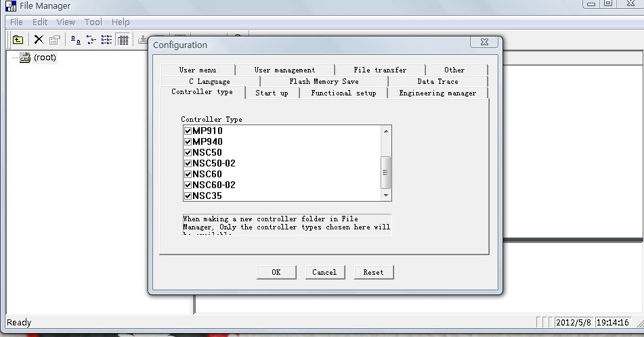Open the Engineering manager tab

437,93
